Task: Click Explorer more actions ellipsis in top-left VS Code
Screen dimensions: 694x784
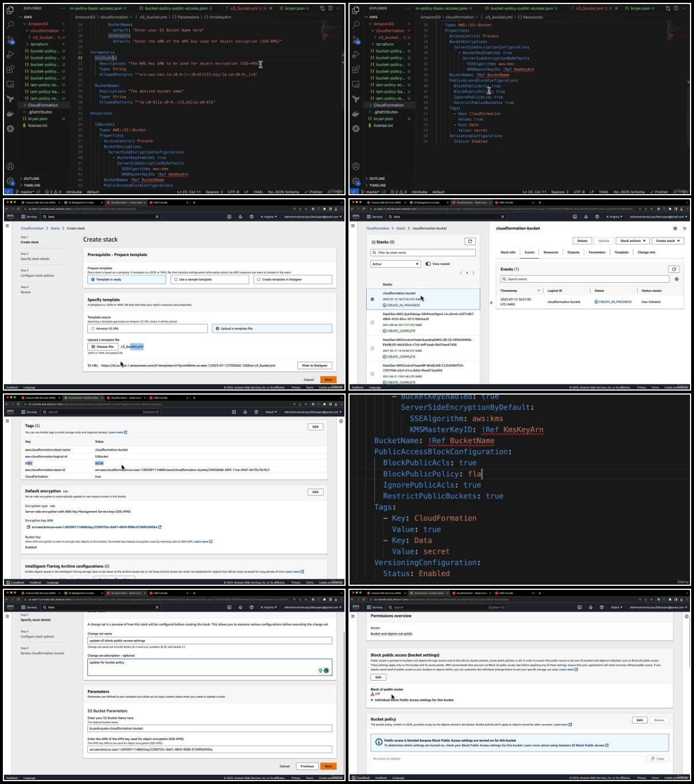Action: [62, 9]
